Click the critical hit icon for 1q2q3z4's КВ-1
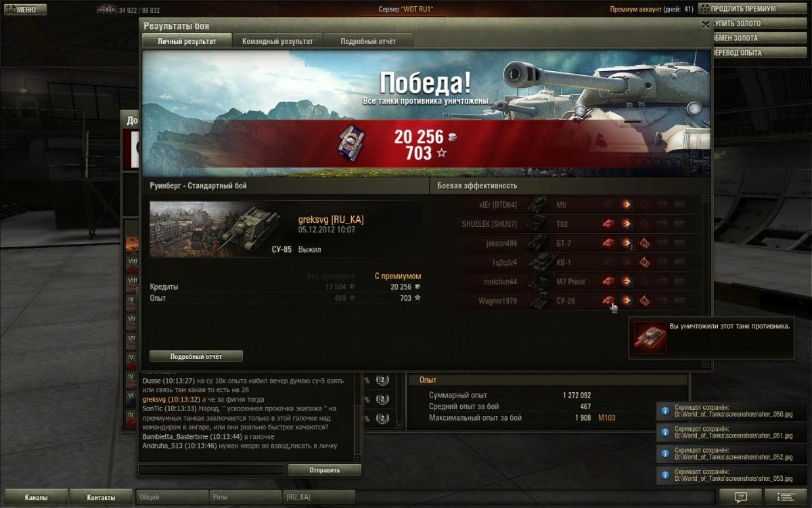812x508 pixels. (645, 262)
